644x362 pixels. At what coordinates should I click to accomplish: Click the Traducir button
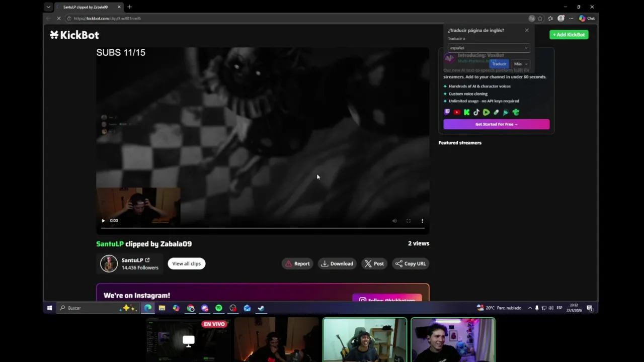point(499,64)
